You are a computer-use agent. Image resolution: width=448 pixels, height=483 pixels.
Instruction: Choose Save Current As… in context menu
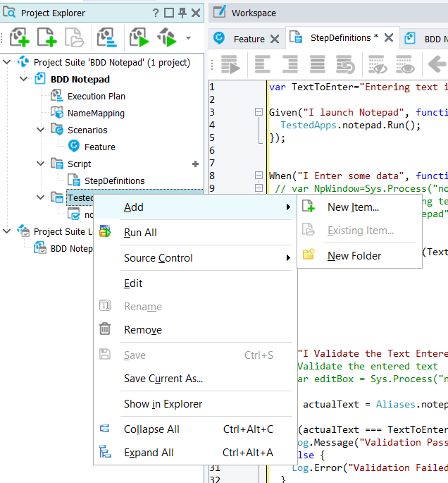coord(195,378)
